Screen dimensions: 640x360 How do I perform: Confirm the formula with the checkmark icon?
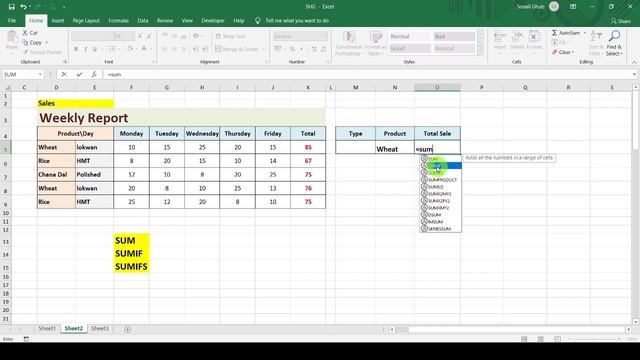[79, 74]
